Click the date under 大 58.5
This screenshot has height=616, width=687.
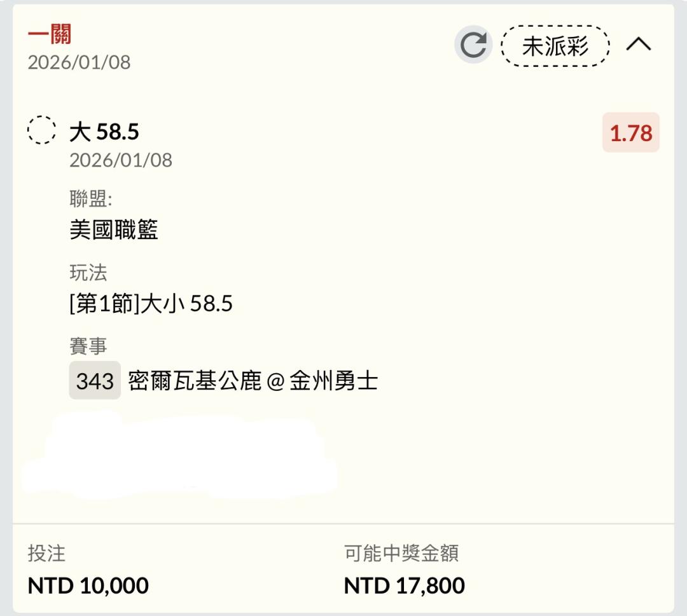point(121,160)
